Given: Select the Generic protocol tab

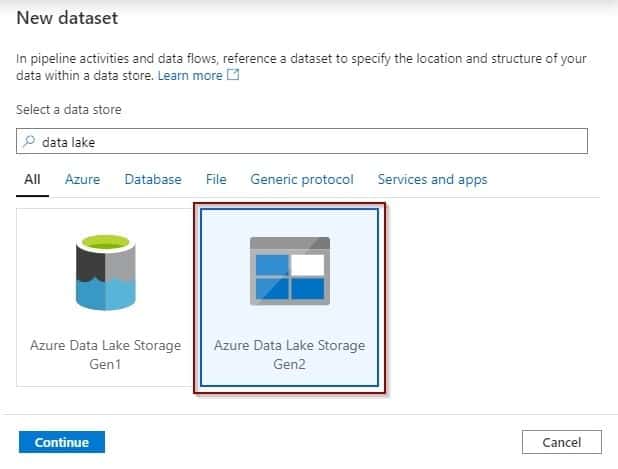Looking at the screenshot, I should tap(302, 180).
